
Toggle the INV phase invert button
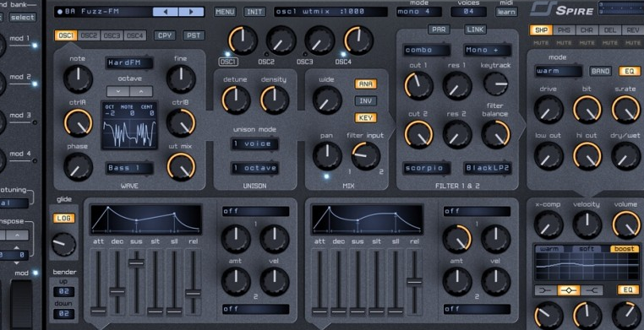366,100
